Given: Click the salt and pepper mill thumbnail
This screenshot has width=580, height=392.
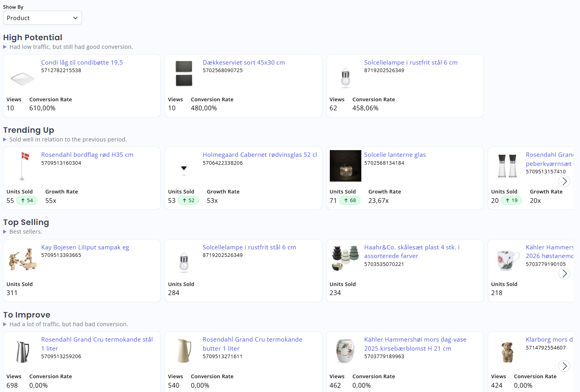Looking at the screenshot, I should pyautogui.click(x=507, y=166).
